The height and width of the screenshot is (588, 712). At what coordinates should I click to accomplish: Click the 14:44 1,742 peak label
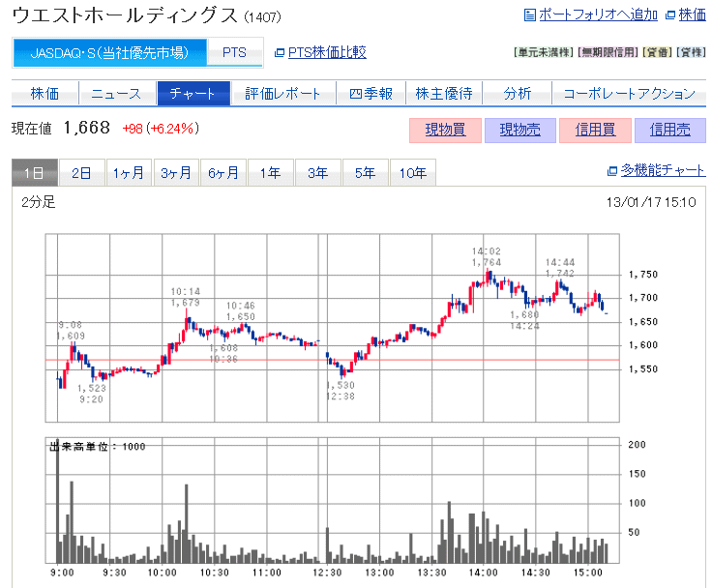[560, 268]
